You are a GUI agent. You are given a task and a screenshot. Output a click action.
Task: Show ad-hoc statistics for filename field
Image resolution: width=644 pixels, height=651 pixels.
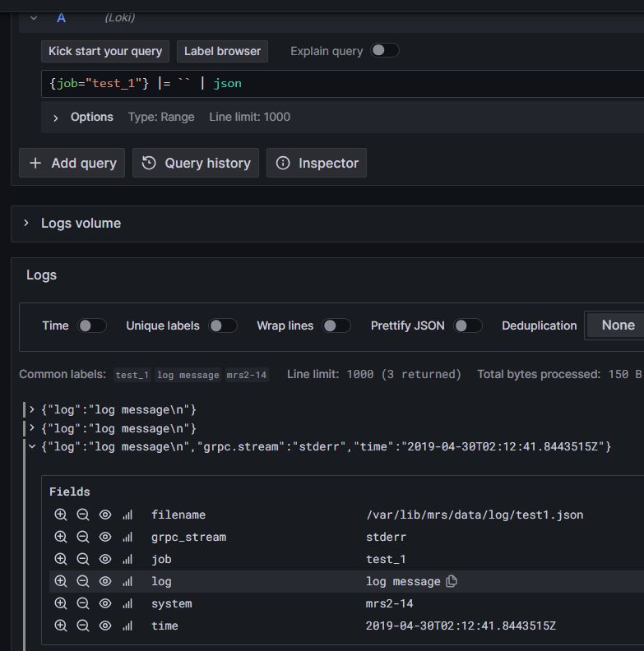(x=127, y=515)
